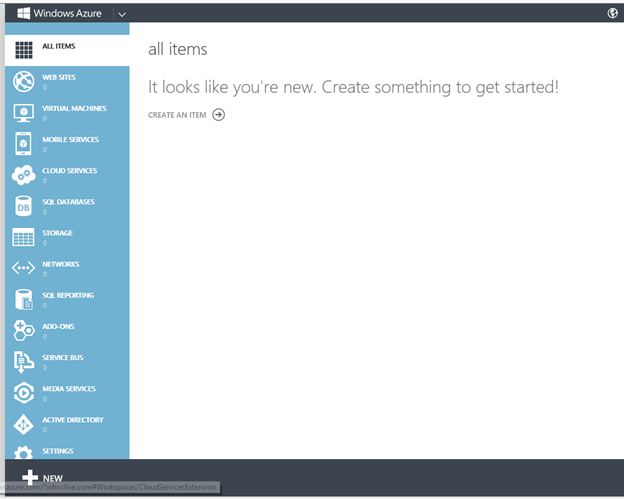Click the Windows Azure logo icon
The width and height of the screenshot is (624, 499).
tap(23, 13)
